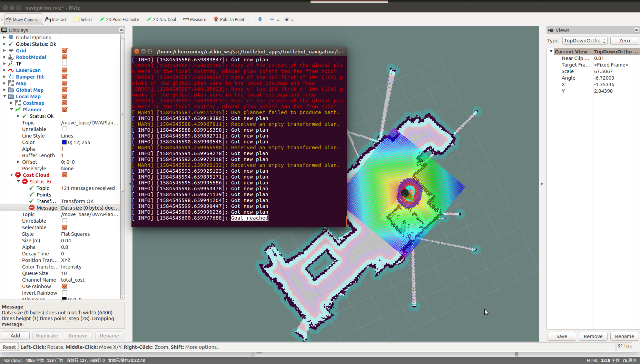Click the Costmap display icon

18,103
